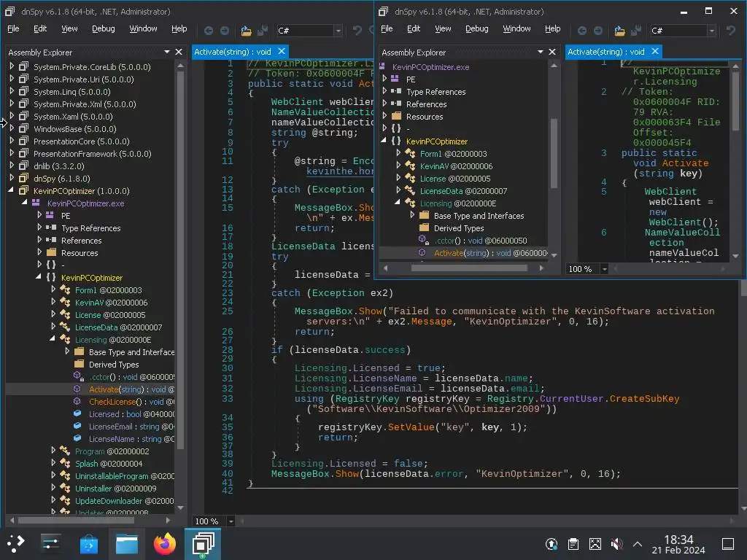Open system settings icon on taskbar

pos(50,543)
